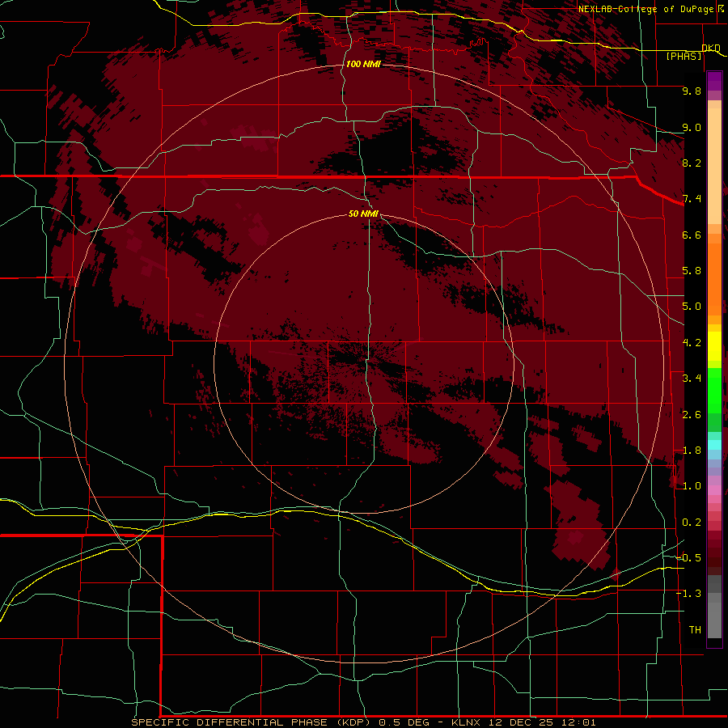The image size is (728, 728).
Task: Click the 1.0 value on the color scale
Action: [692, 486]
